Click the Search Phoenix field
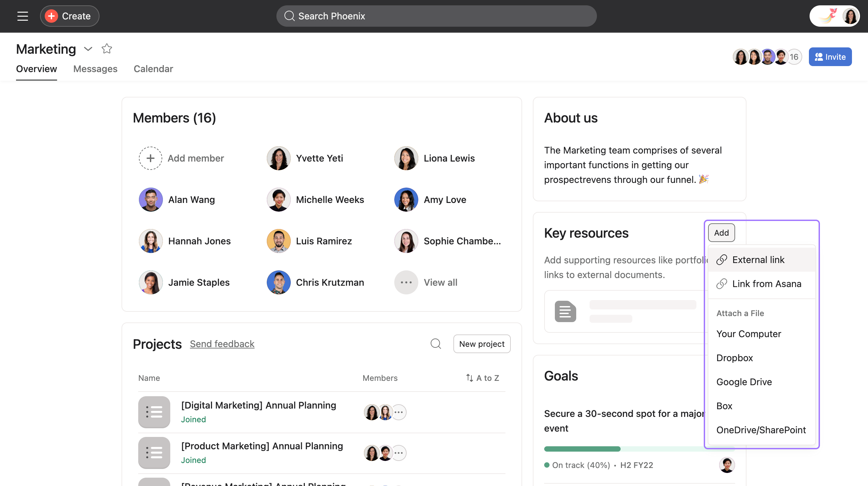Screen dimensions: 868x486 [436, 16]
